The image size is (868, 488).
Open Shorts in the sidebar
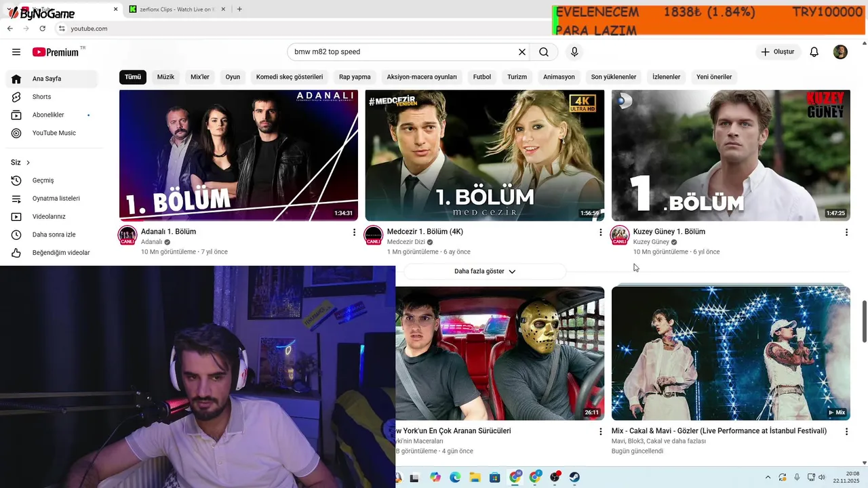click(52, 97)
